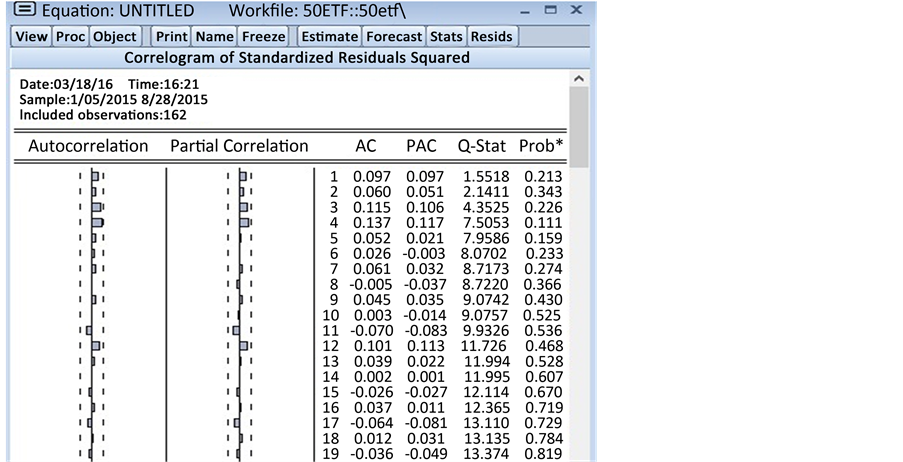Select the Q-Stat column header
Image resolution: width=903 pixels, height=462 pixels.
[482, 146]
